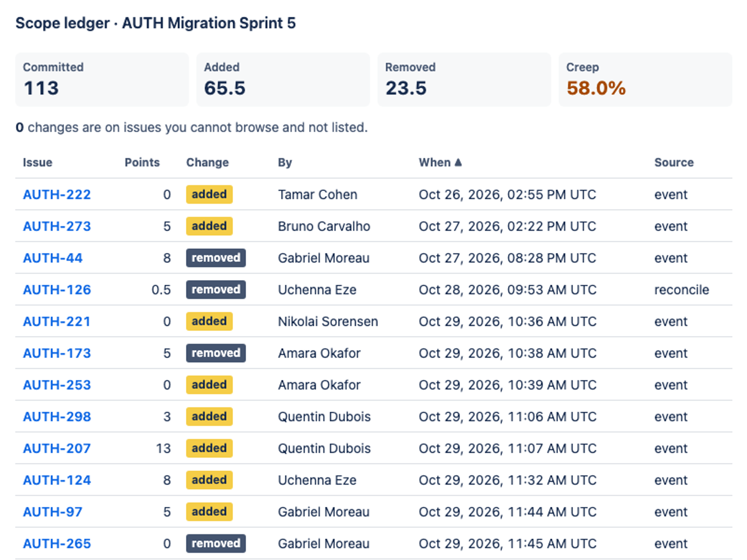
Task: Click the Issue column header
Action: (38, 162)
